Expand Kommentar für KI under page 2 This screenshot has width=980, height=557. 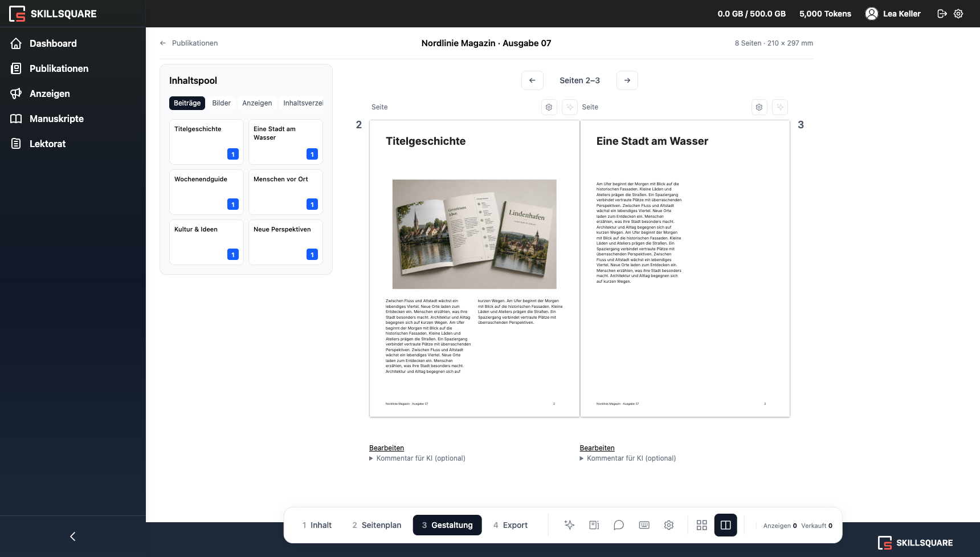417,458
